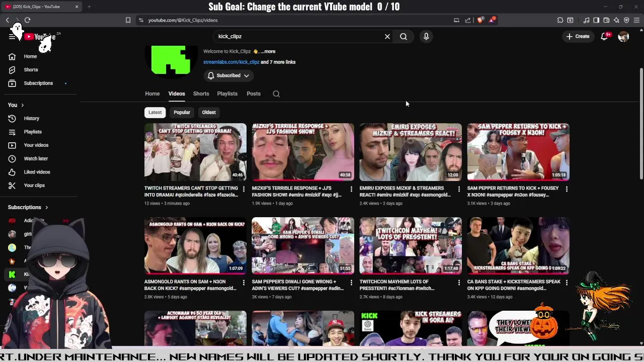
Task: Play the TWITCH STREAMERS drama thumbnail
Action: point(195,152)
